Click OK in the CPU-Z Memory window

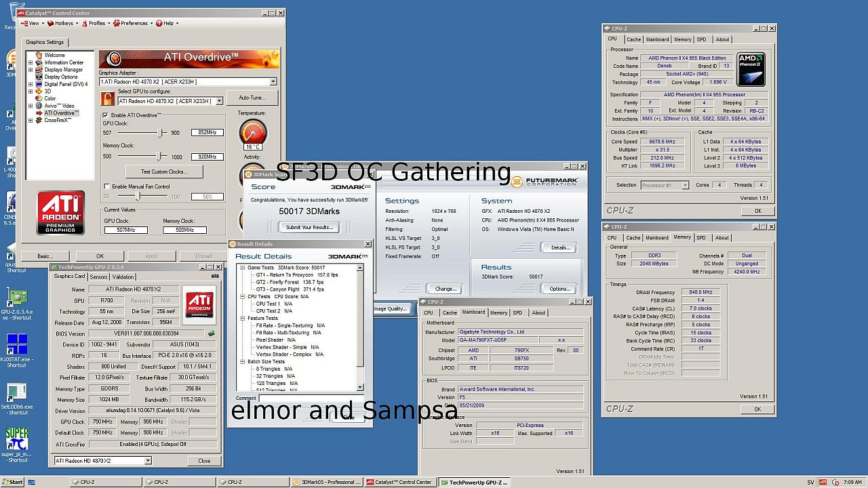tap(757, 409)
